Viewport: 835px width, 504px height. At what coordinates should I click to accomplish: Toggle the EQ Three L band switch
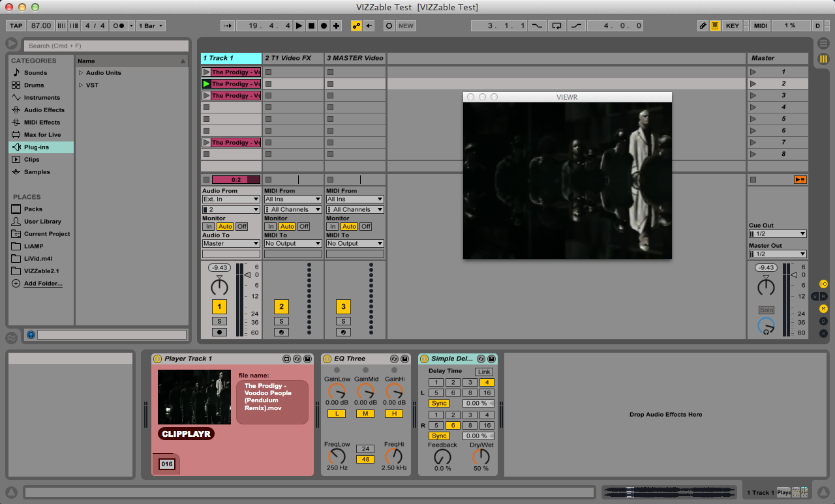point(337,414)
